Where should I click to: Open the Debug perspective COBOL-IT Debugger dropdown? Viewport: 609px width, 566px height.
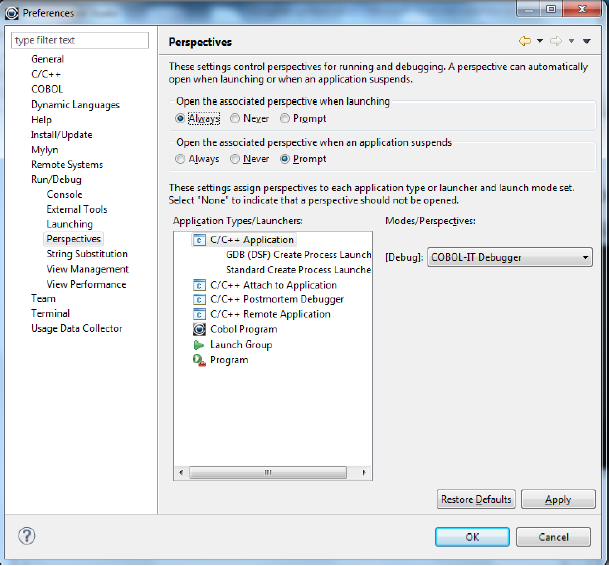[510, 257]
